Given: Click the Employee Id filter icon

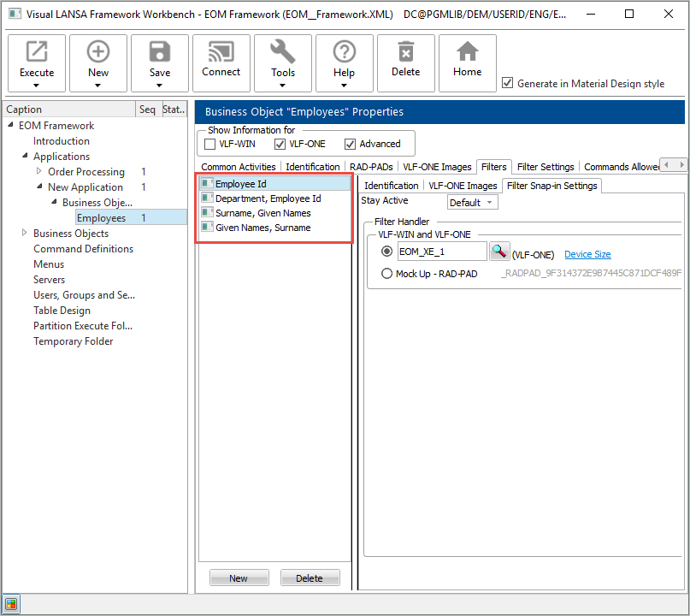Looking at the screenshot, I should coord(207,183).
